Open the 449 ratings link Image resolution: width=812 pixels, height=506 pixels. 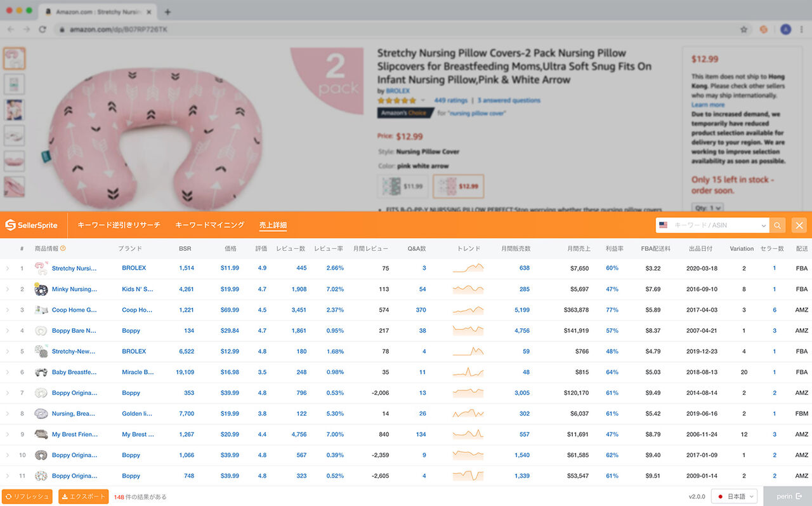[x=450, y=100]
